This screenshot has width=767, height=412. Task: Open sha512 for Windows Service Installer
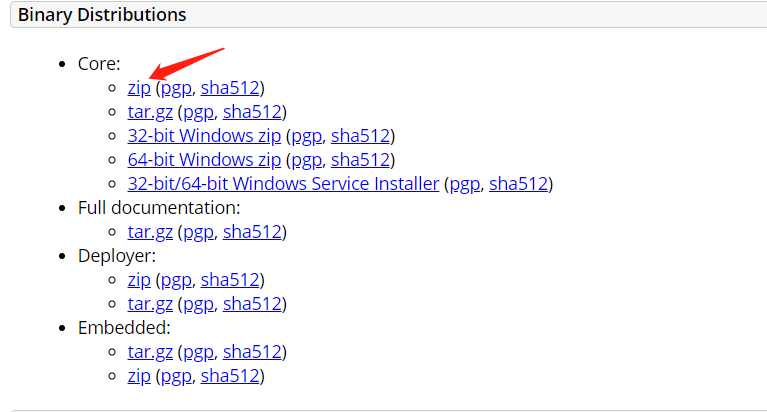(x=519, y=183)
